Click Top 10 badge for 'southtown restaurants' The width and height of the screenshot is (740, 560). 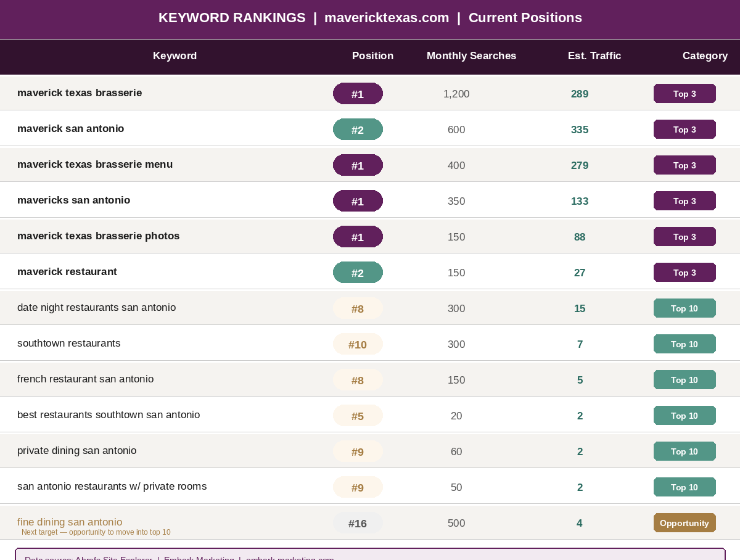point(684,344)
